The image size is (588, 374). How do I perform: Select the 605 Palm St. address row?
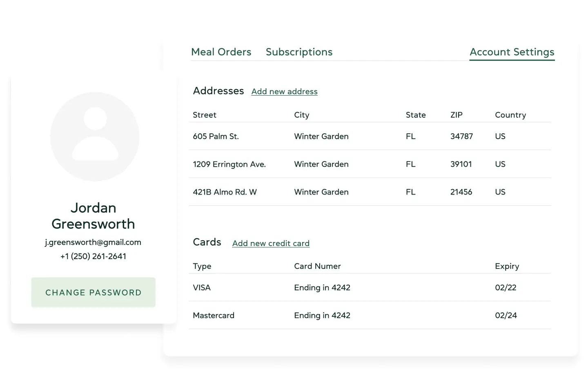[x=216, y=136]
